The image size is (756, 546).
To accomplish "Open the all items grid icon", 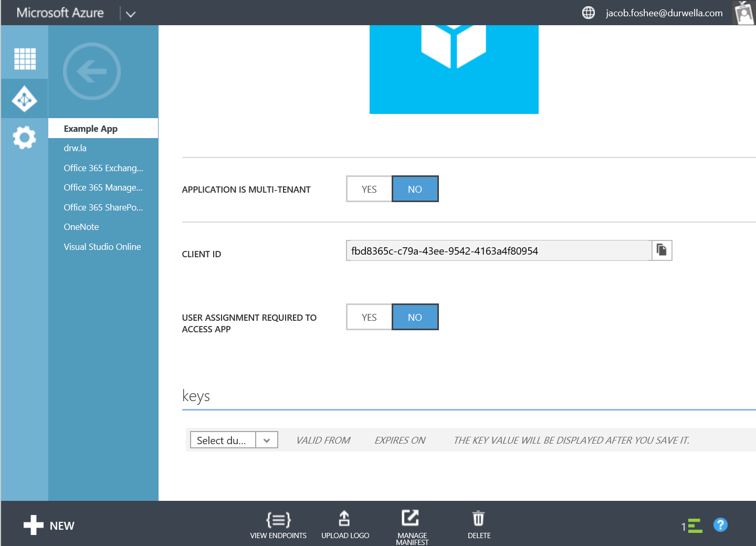I will pyautogui.click(x=25, y=59).
